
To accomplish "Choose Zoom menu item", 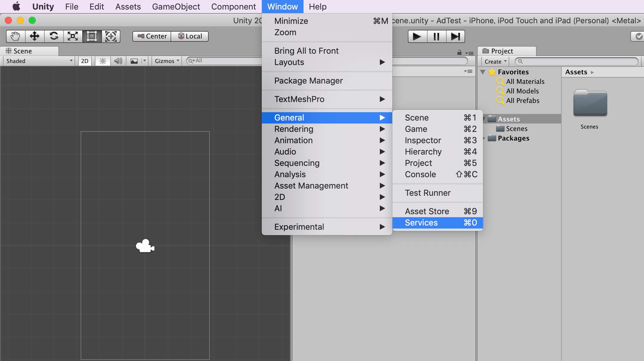I will point(327,32).
